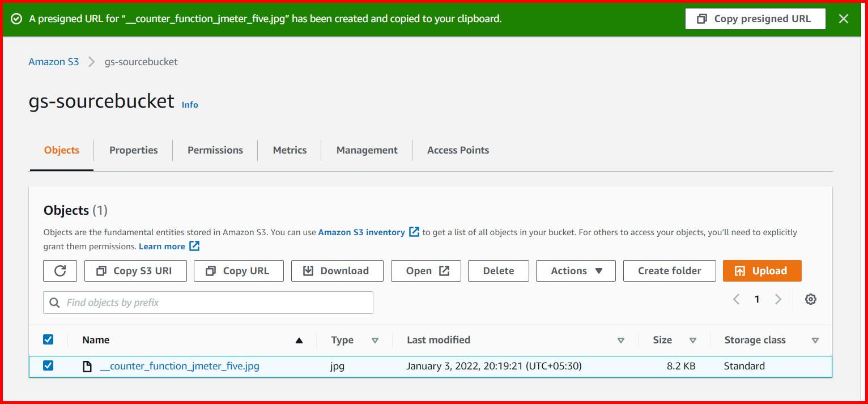This screenshot has height=404, width=868.
Task: Copy the S3 URI of the object
Action: (135, 270)
